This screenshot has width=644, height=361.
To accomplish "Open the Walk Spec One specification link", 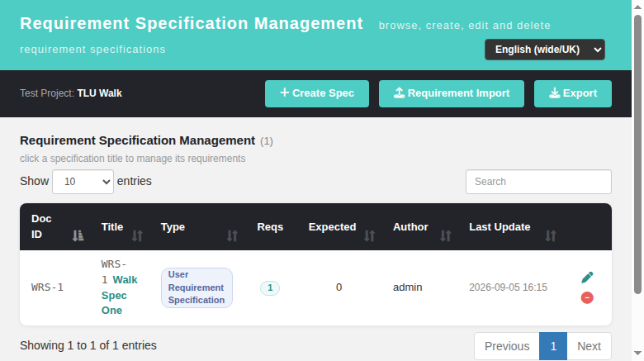I will (x=119, y=295).
